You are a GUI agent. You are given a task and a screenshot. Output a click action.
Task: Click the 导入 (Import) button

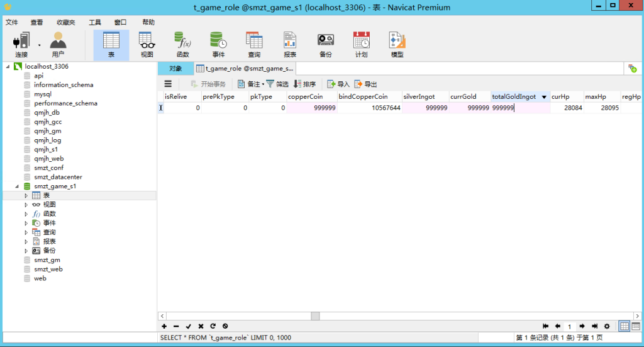coord(338,84)
